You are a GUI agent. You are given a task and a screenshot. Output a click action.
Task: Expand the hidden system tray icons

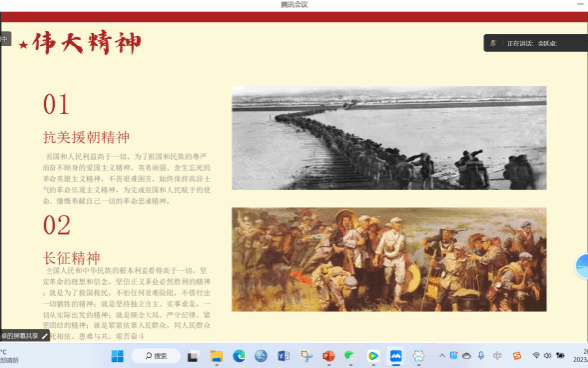[x=442, y=355]
